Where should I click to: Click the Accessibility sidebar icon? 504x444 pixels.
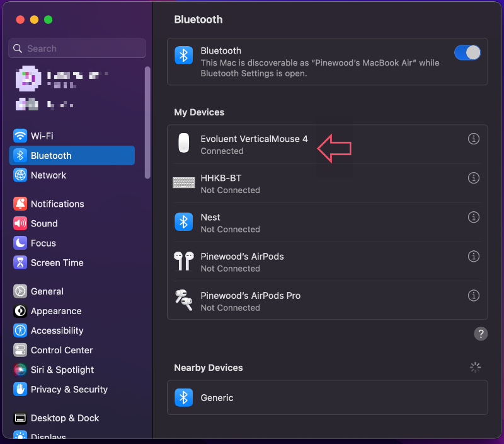(20, 330)
